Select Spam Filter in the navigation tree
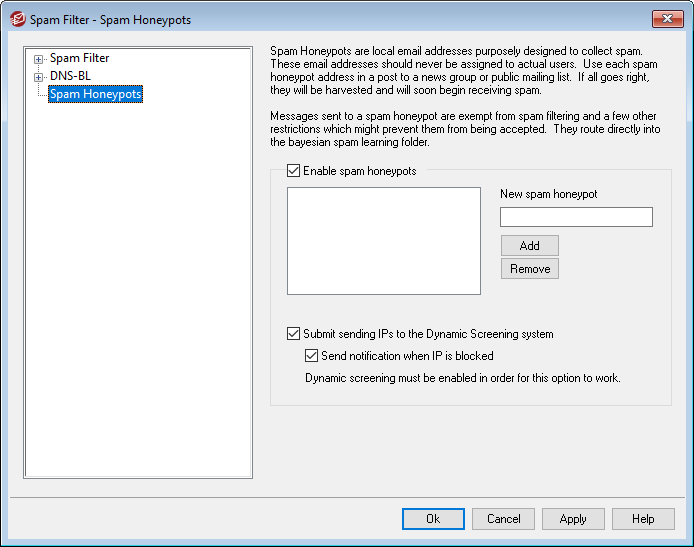Viewport: 694px width, 547px height. click(79, 58)
